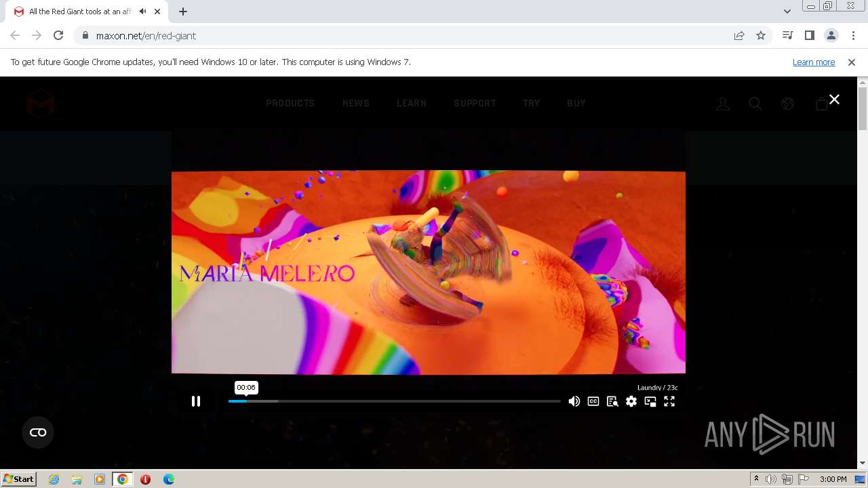Open the PRODUCTS menu
868x488 pixels.
click(290, 103)
